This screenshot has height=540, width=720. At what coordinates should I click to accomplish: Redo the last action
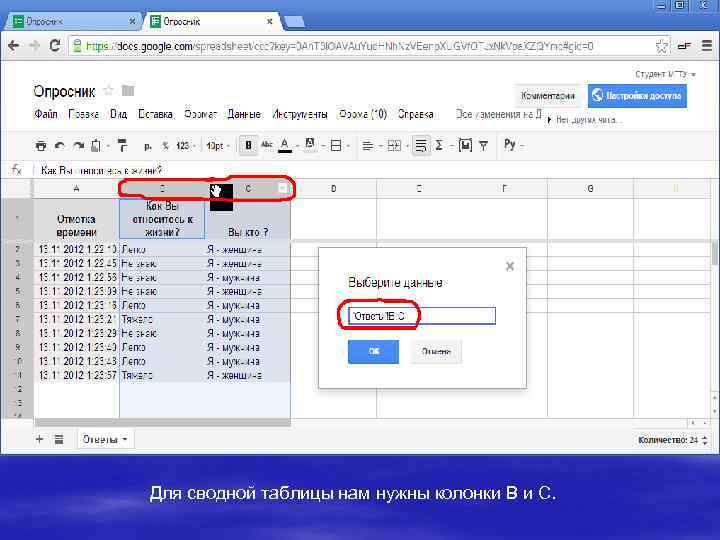coord(79,146)
